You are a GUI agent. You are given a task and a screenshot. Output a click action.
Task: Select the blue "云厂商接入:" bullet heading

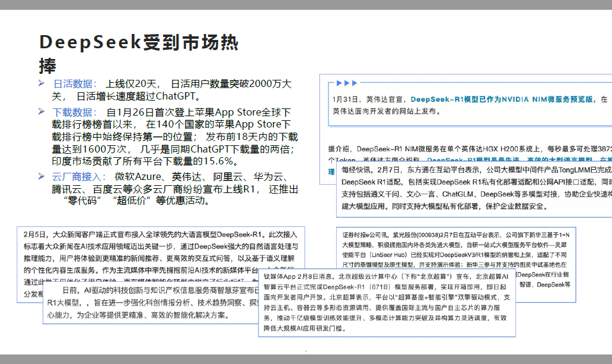(x=79, y=177)
